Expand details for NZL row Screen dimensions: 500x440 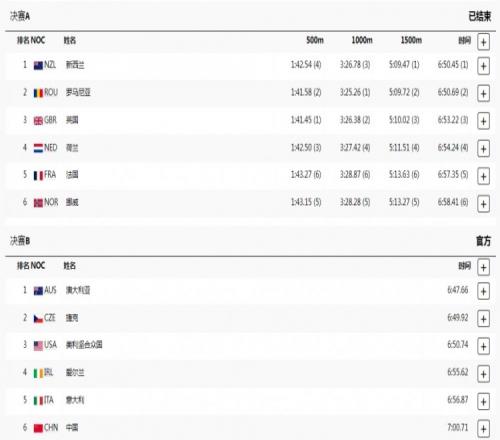pyautogui.click(x=483, y=66)
